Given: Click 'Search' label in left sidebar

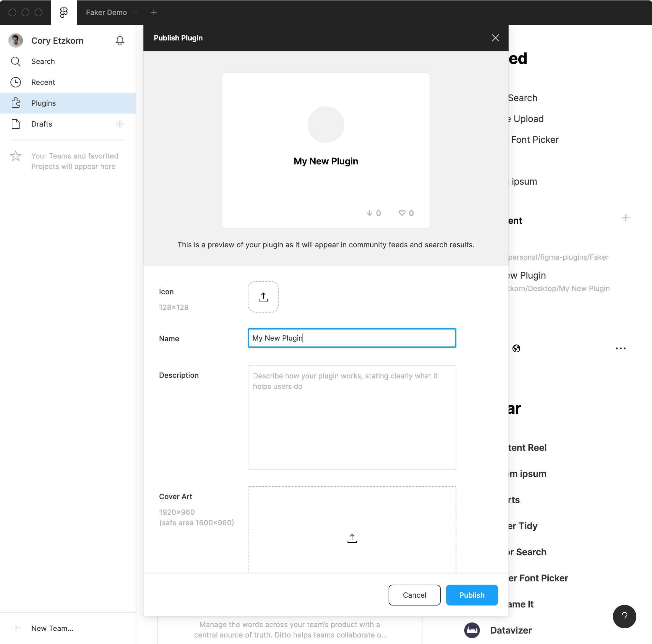Looking at the screenshot, I should [43, 61].
